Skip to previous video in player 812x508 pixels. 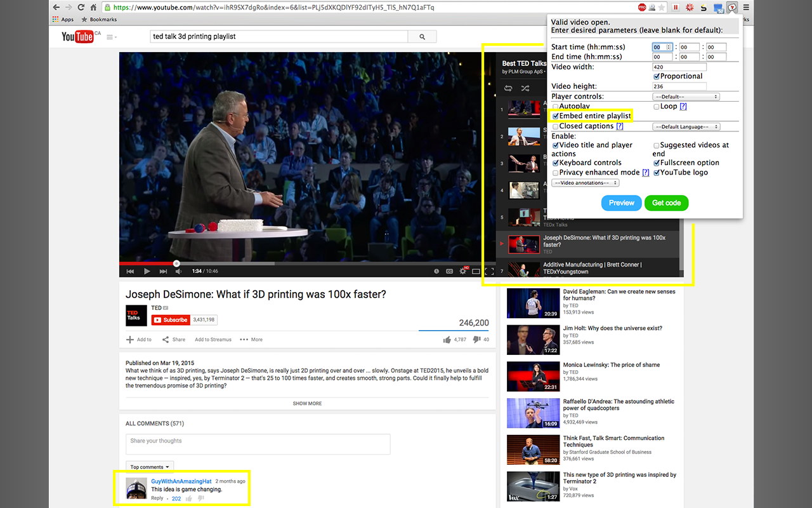130,271
